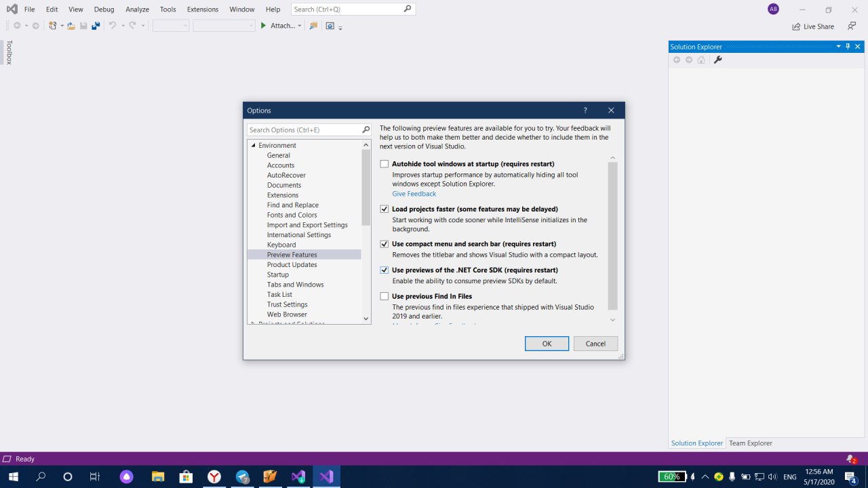This screenshot has width=868, height=488.
Task: Click the Options dialog help question mark
Action: [x=585, y=110]
